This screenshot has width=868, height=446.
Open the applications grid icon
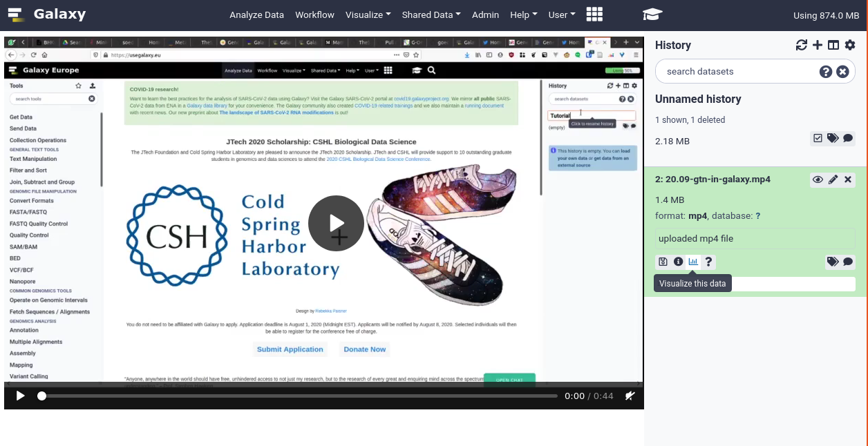pyautogui.click(x=594, y=14)
